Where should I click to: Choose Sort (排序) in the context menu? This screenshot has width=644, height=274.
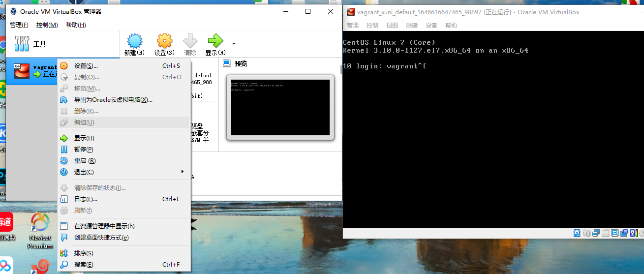123,253
